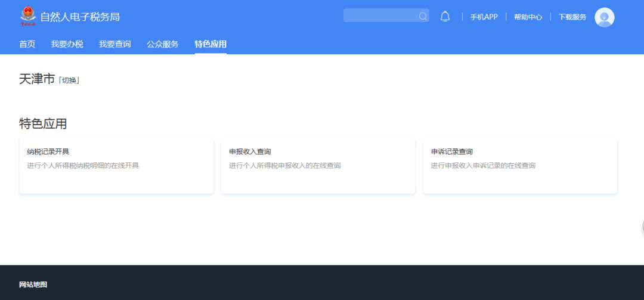644x300 pixels.
Task: Open the 申诉记录查询 card
Action: click(520, 166)
